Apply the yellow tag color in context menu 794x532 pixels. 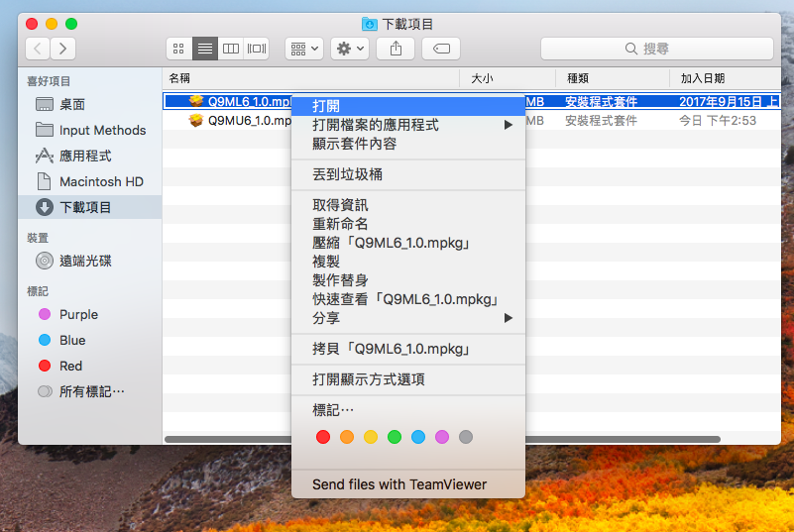point(371,437)
